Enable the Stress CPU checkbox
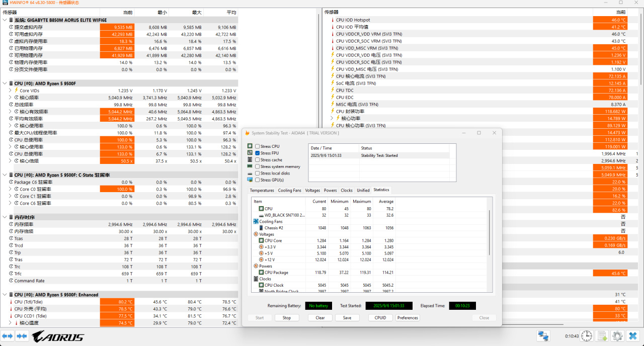Screen dimensions: 644x346 click(x=258, y=146)
